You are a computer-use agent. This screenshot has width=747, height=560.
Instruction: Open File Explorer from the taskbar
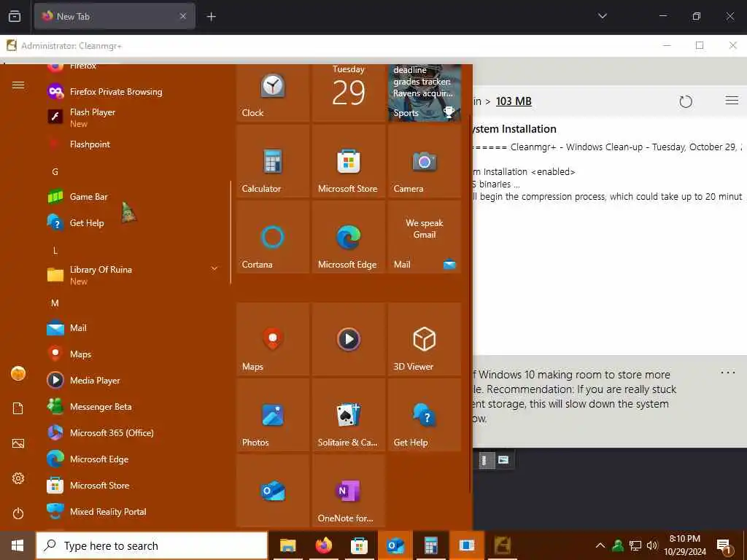pos(287,545)
